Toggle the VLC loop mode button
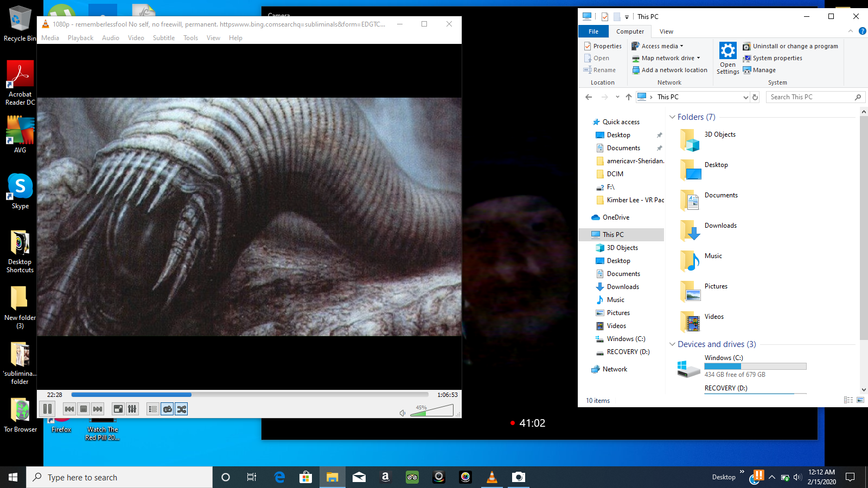 [x=167, y=409]
